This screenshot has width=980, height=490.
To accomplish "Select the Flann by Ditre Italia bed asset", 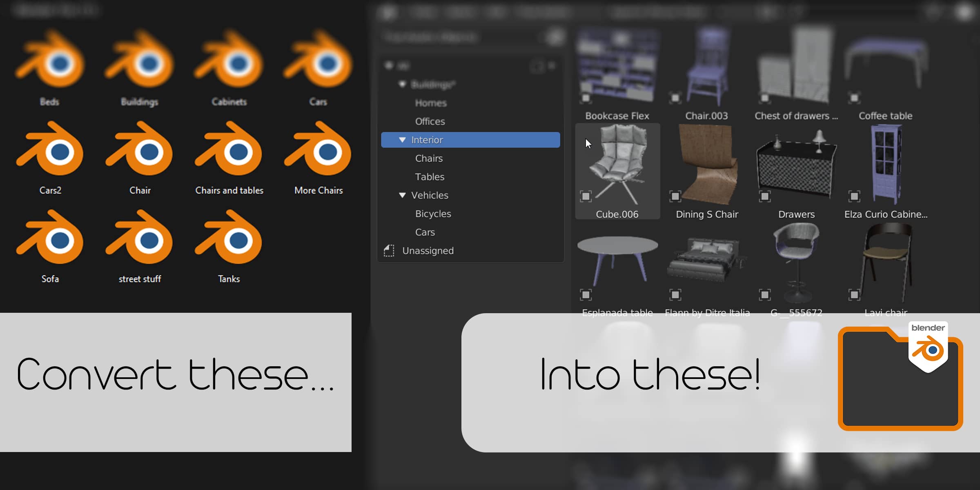I will pyautogui.click(x=707, y=269).
